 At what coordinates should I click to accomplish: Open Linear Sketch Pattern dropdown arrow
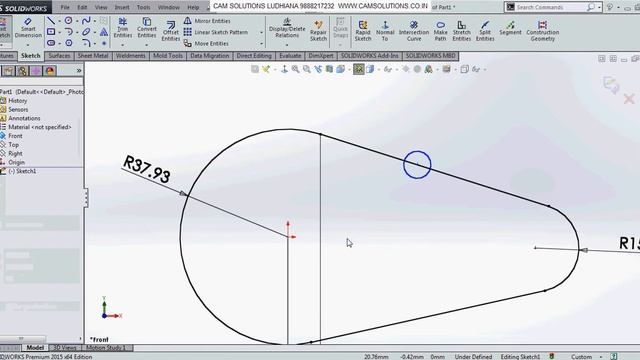pos(261,32)
